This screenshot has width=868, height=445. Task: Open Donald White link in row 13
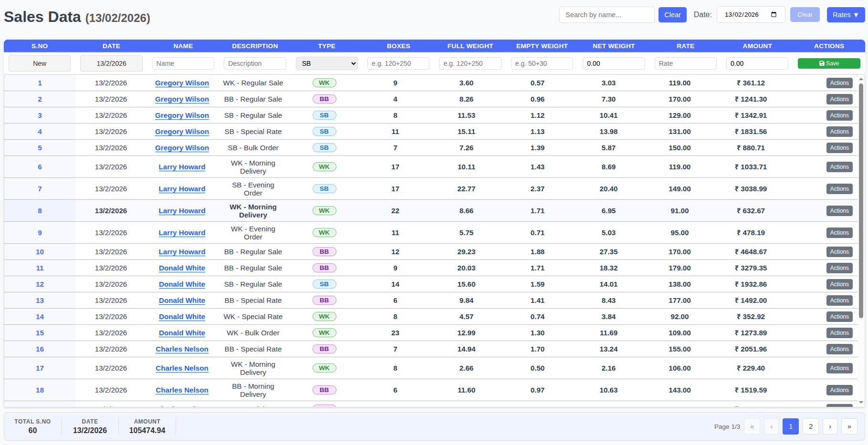182,300
